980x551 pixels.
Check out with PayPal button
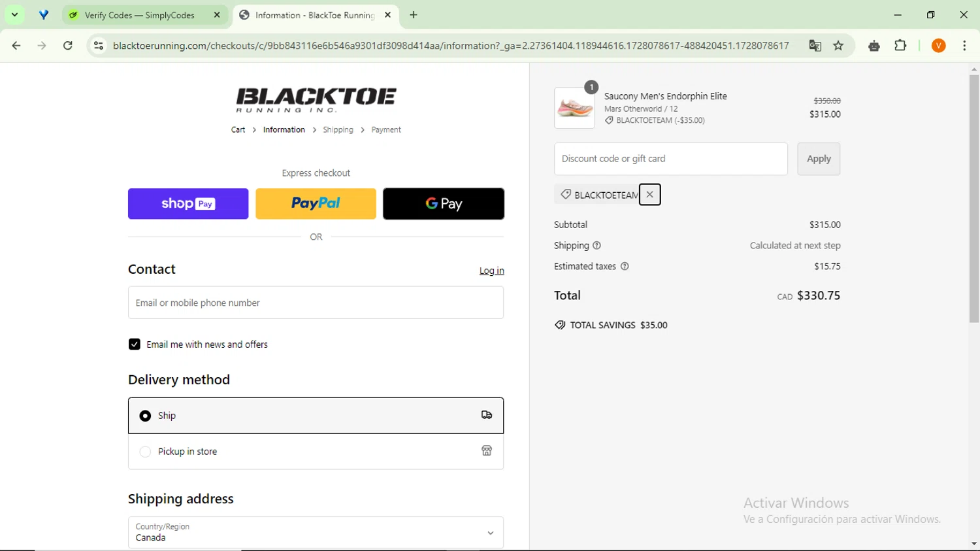(316, 203)
